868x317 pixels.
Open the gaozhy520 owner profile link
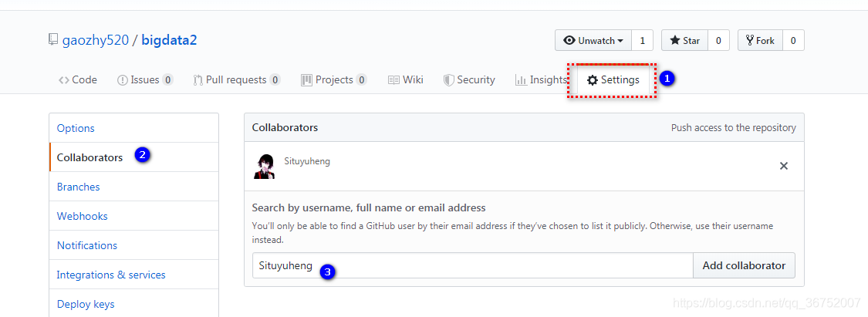pyautogui.click(x=95, y=40)
